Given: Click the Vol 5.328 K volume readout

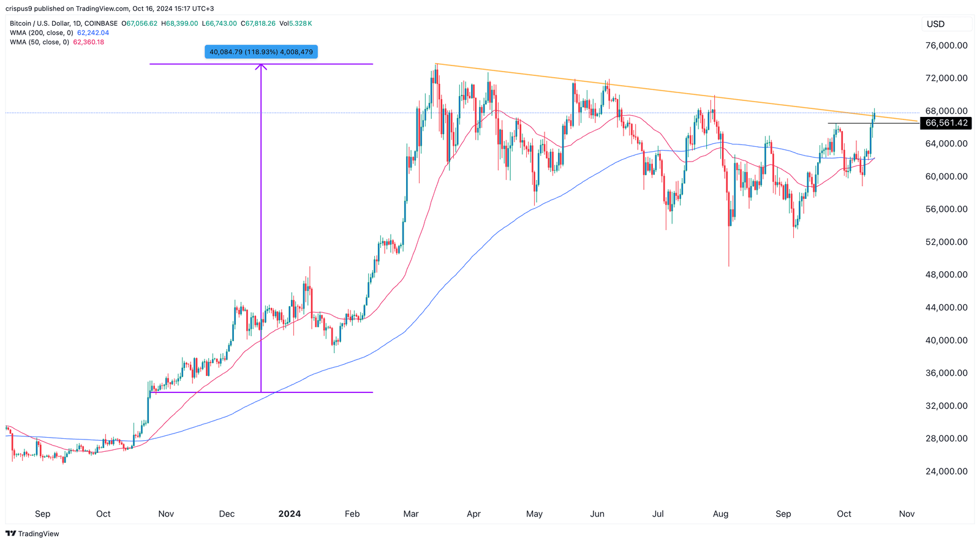Looking at the screenshot, I should [296, 24].
